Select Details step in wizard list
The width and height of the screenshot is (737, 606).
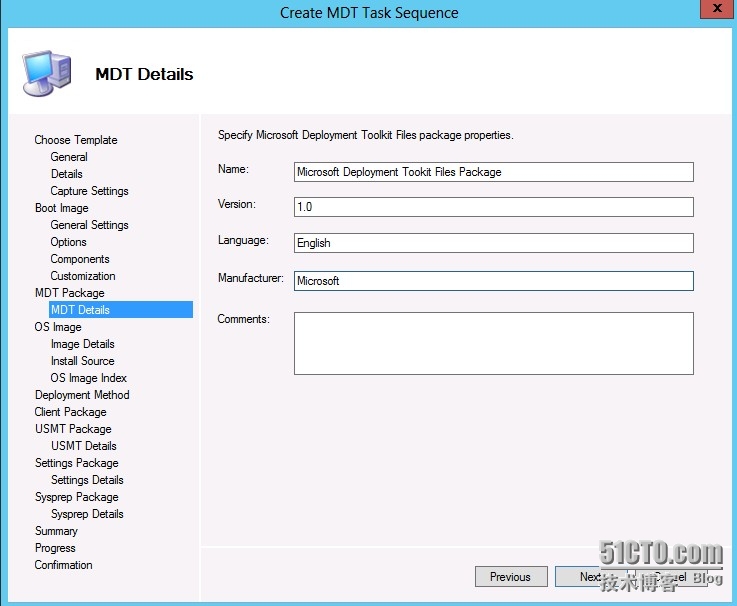click(x=67, y=174)
